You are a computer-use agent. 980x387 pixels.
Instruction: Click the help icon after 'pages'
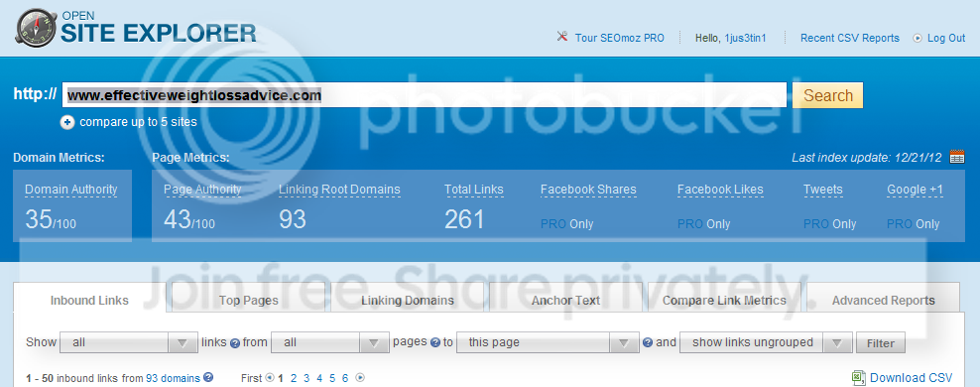[435, 342]
